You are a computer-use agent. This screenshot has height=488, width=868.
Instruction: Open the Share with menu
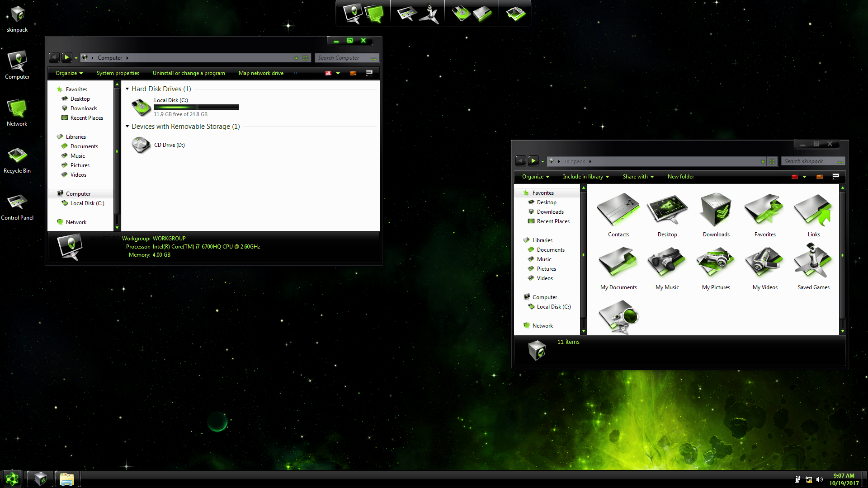click(638, 177)
